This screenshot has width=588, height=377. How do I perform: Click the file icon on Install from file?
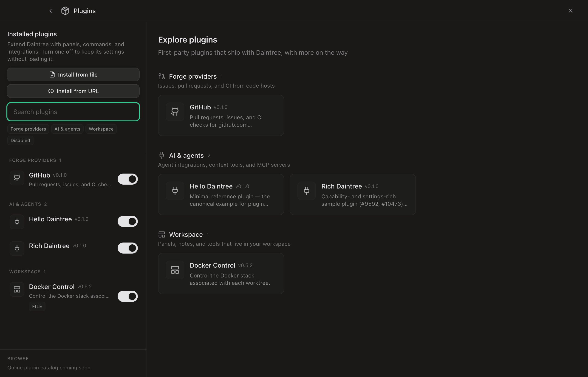[x=52, y=74]
